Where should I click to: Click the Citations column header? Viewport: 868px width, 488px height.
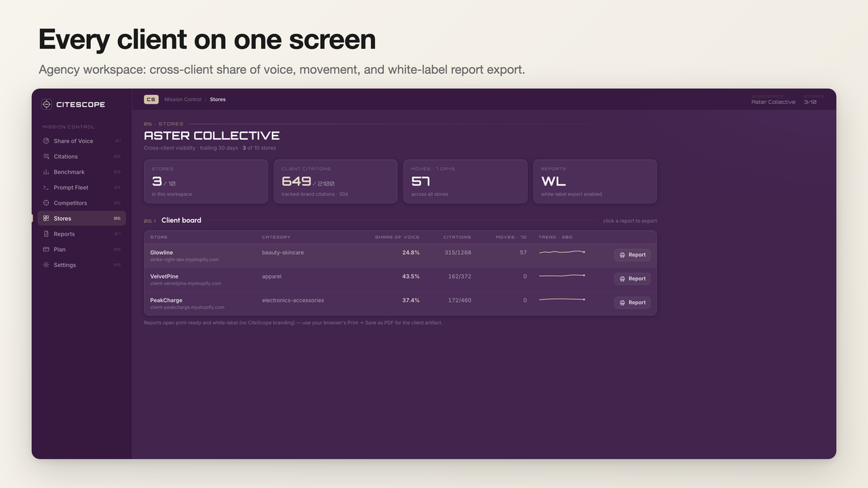pyautogui.click(x=457, y=237)
